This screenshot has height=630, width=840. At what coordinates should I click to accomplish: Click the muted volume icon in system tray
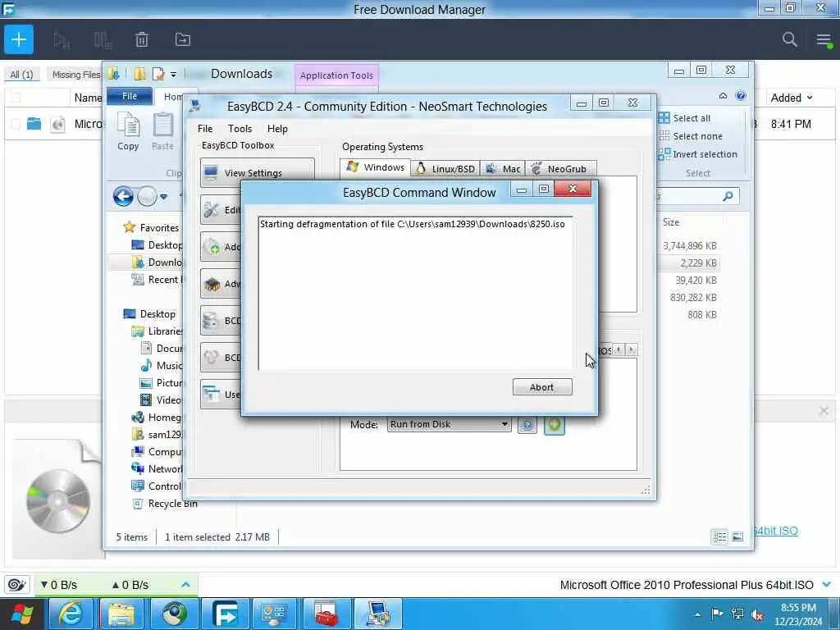click(x=757, y=614)
